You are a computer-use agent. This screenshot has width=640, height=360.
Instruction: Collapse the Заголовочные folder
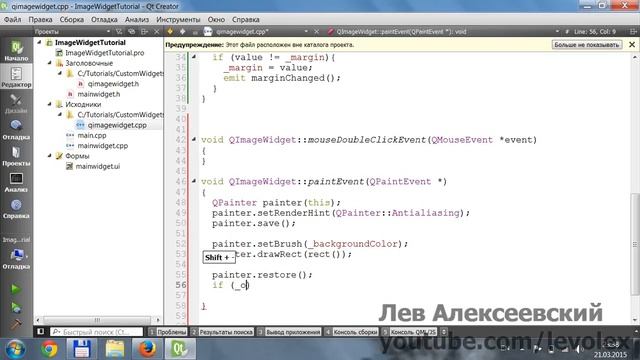pos(50,63)
